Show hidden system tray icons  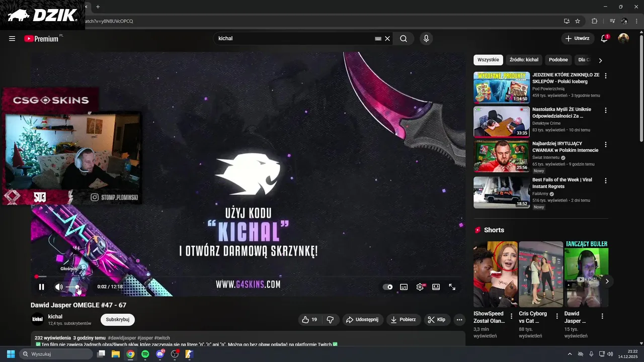pyautogui.click(x=570, y=354)
